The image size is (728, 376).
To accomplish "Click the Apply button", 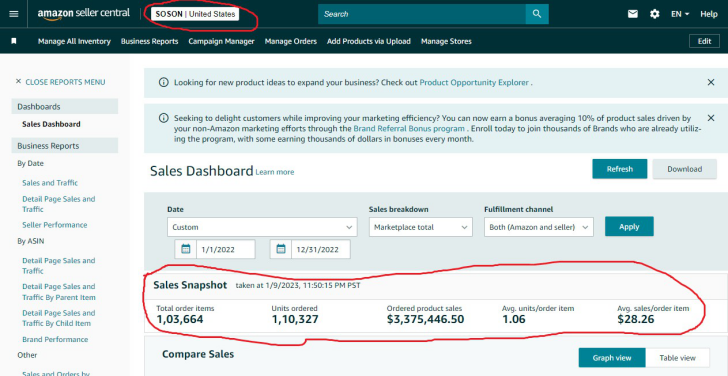I will 629,227.
